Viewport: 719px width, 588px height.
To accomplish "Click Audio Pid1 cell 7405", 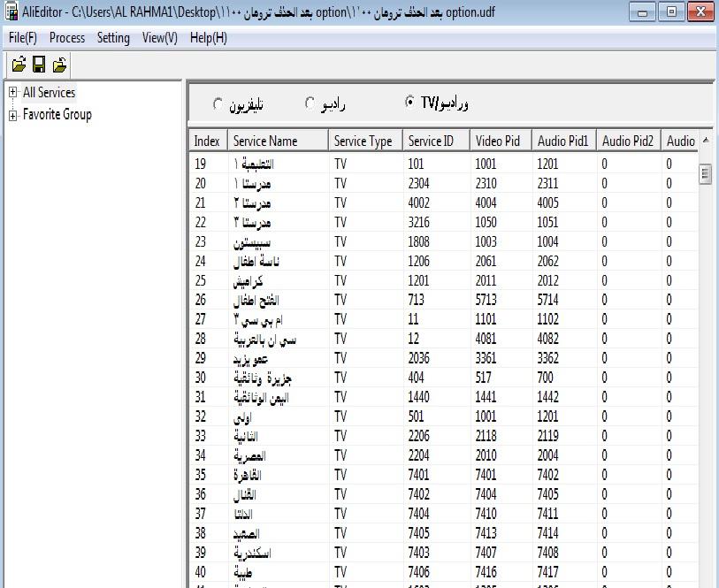I will (x=547, y=494).
